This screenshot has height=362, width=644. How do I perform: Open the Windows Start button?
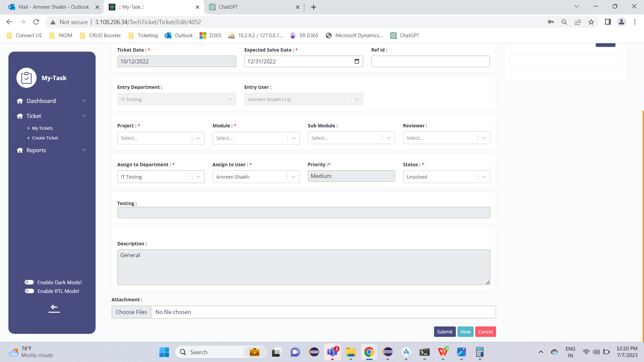pos(164,352)
